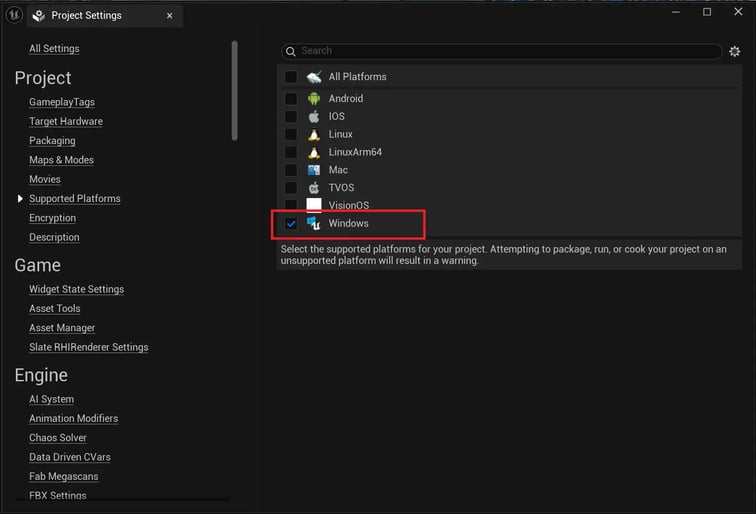This screenshot has width=756, height=514.
Task: Minimize the Project Settings window
Action: click(676, 12)
